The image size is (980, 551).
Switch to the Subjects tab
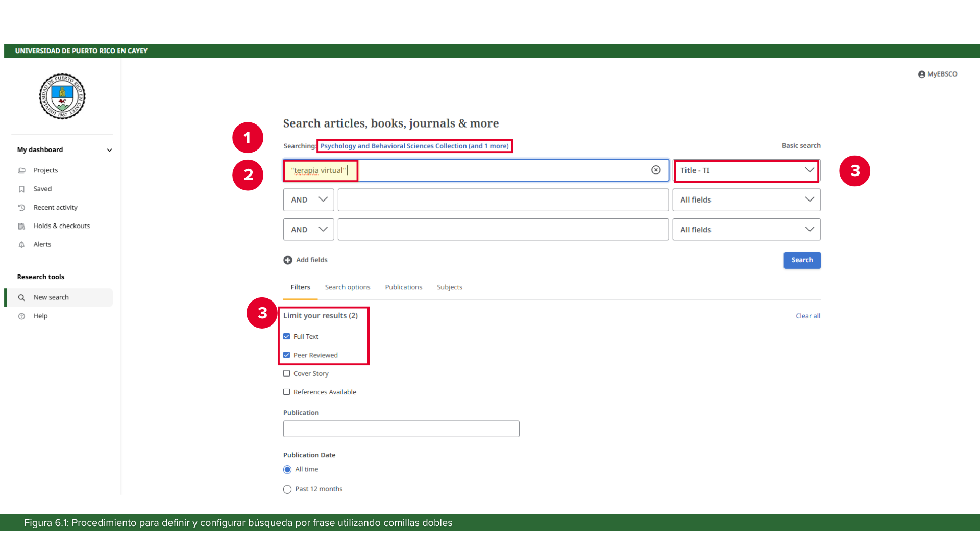pos(449,287)
